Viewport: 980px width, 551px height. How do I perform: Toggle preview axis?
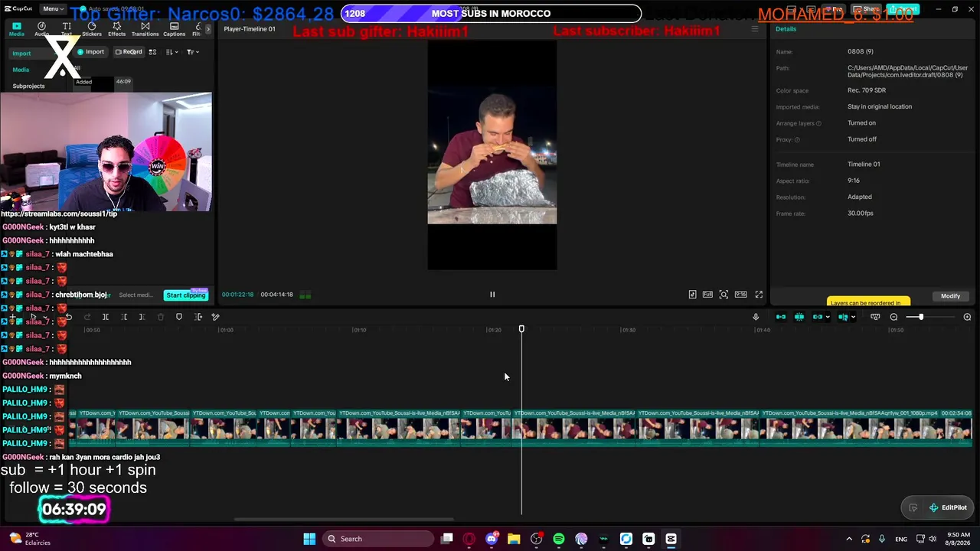(842, 317)
